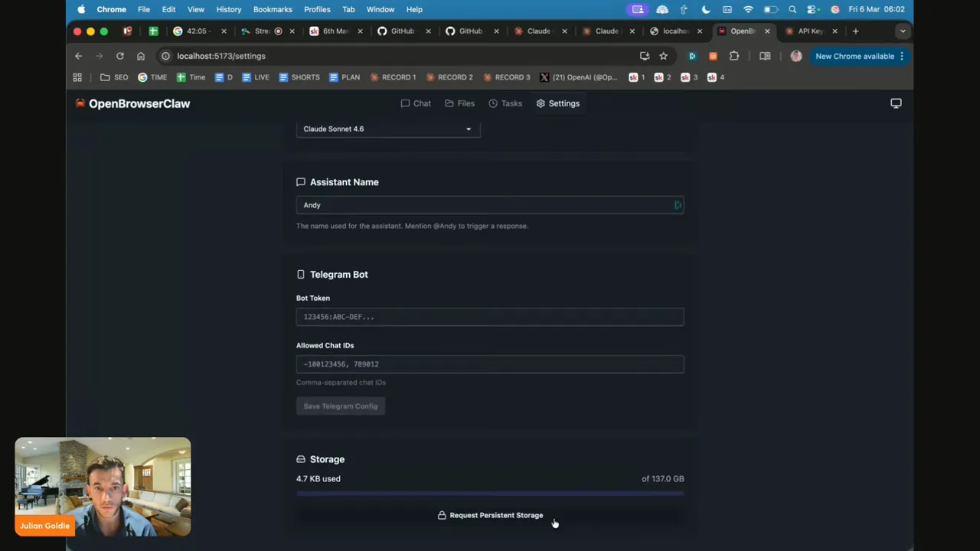This screenshot has width=980, height=551.
Task: Open the LIVE bookmark
Action: 256,77
